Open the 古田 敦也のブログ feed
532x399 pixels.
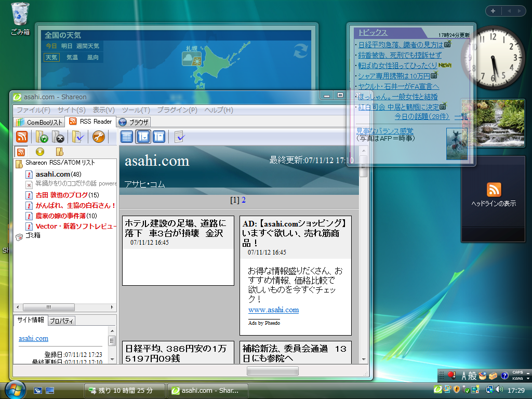tap(67, 195)
